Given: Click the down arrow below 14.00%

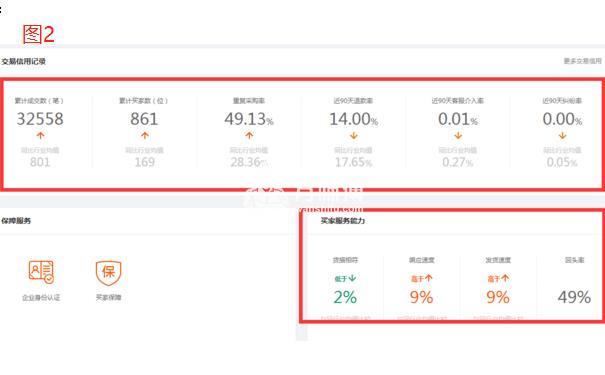Looking at the screenshot, I should pyautogui.click(x=353, y=136).
